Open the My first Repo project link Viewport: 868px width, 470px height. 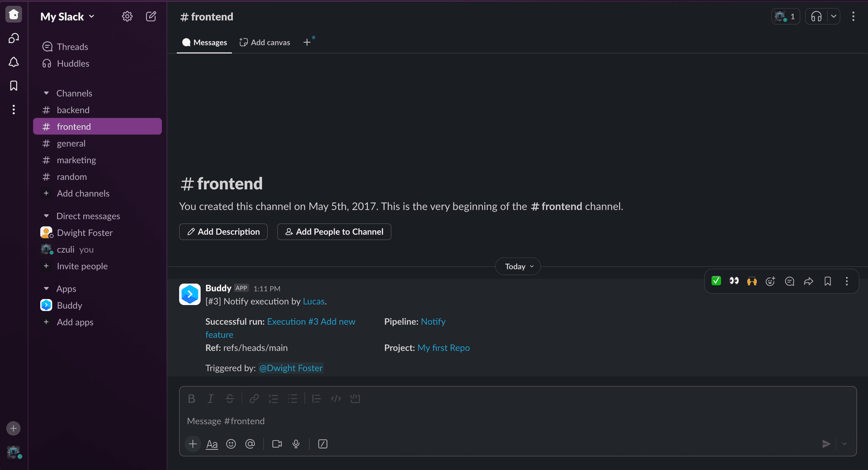click(x=443, y=348)
